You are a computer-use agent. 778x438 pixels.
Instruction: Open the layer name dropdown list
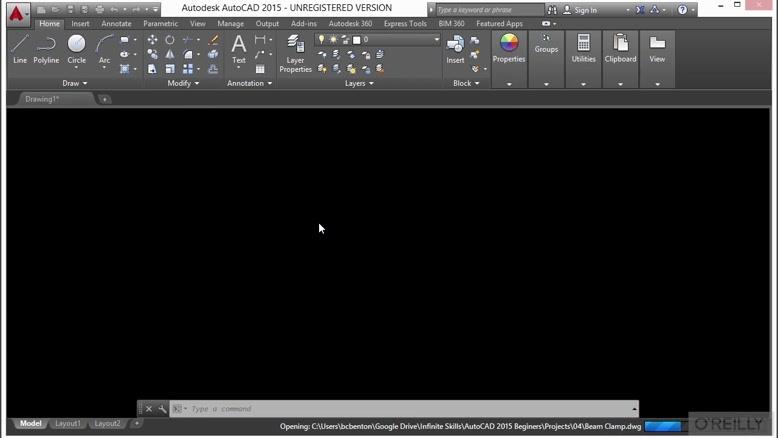437,39
